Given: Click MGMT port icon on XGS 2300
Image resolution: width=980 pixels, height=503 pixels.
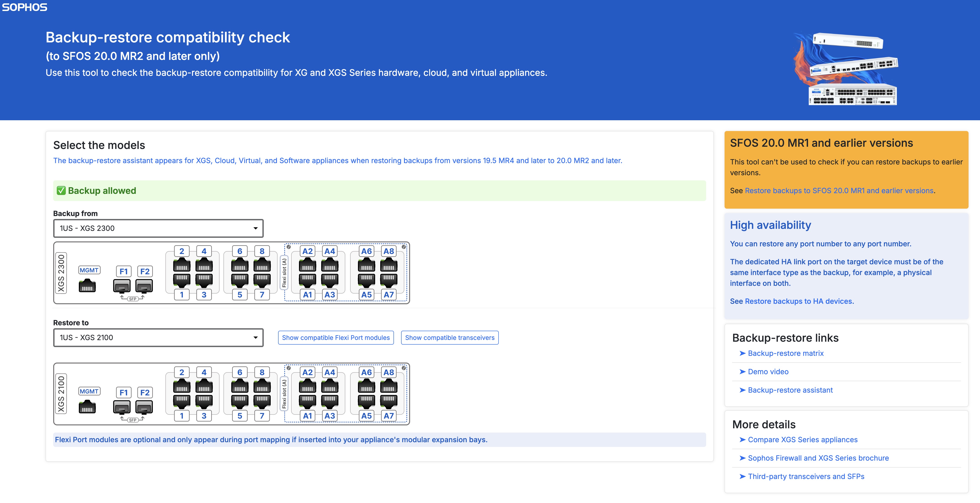Looking at the screenshot, I should tap(87, 286).
